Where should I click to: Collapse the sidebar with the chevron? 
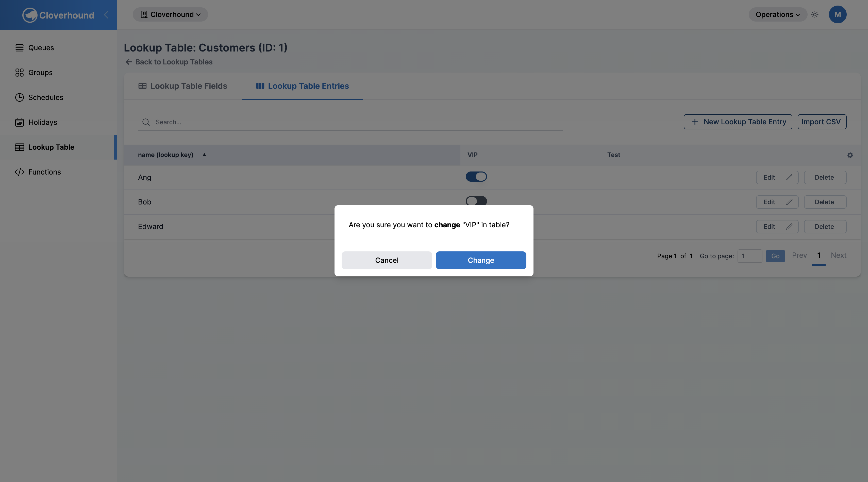pyautogui.click(x=106, y=15)
